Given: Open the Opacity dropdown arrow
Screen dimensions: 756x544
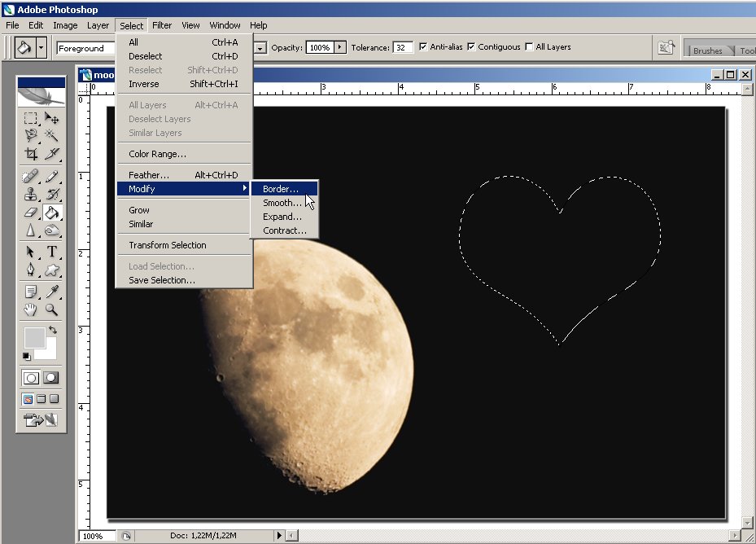Looking at the screenshot, I should (340, 47).
